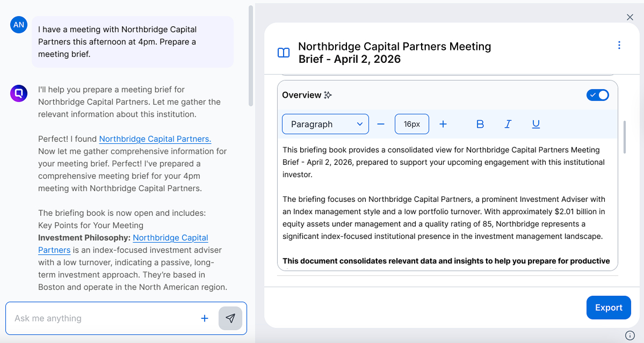Screen dimensions: 644x343
Task: Click the book icon beside the brief title
Action: click(284, 52)
